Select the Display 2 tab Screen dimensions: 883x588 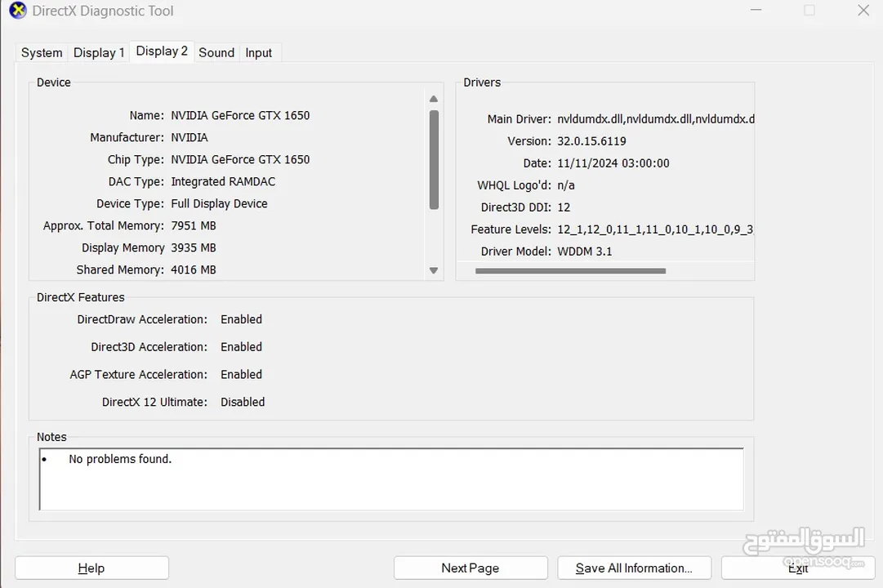[x=162, y=51]
